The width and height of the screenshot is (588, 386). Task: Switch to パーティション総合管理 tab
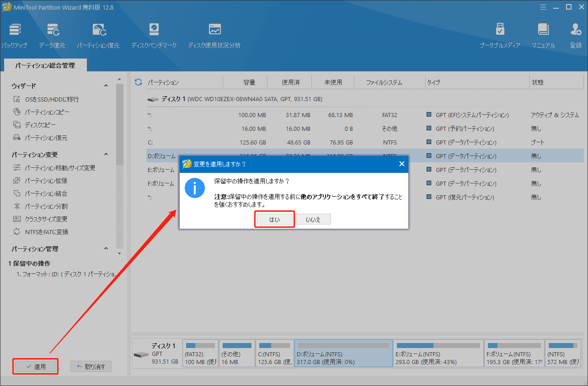(x=45, y=65)
